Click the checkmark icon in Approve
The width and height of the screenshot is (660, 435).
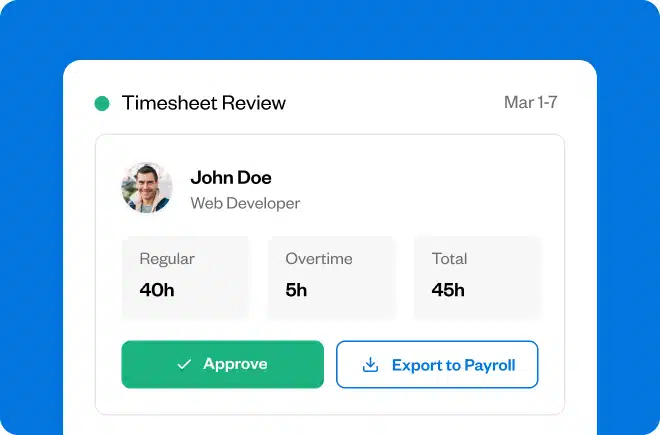coord(184,365)
